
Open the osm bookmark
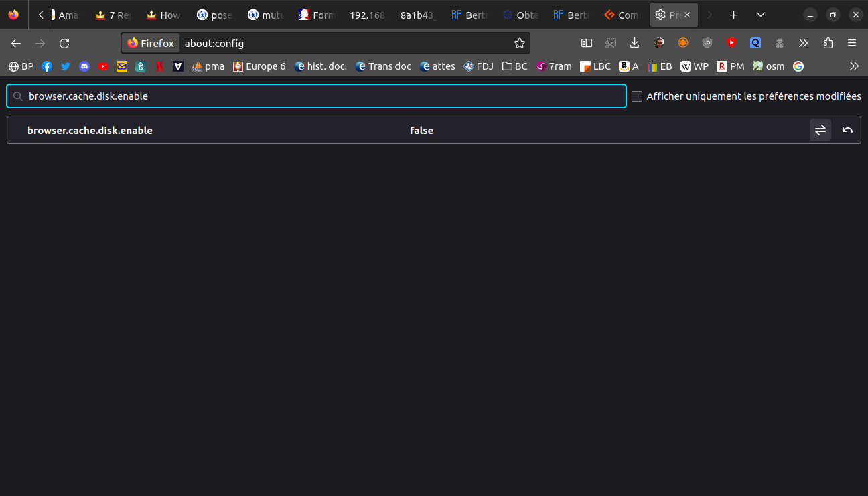[x=769, y=66]
